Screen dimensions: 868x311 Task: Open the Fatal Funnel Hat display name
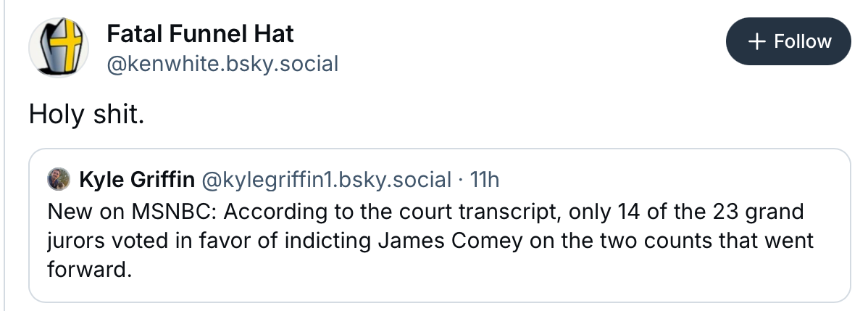200,33
